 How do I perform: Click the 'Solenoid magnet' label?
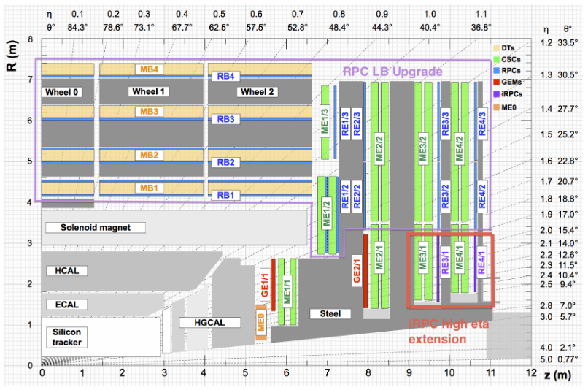[x=96, y=227]
